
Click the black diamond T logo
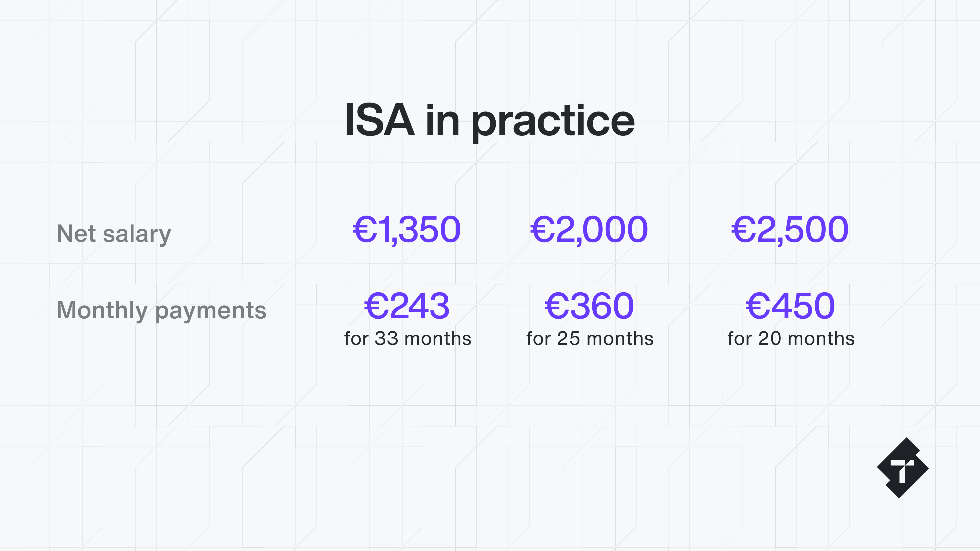tap(902, 468)
